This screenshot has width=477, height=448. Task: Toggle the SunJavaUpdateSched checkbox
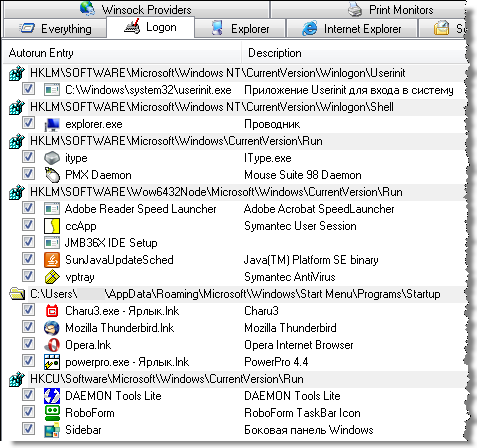click(x=28, y=259)
